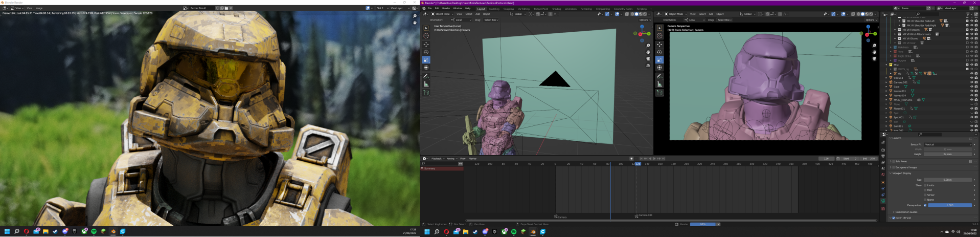Screen dimensions: 980x237
Task: Select the Cursor tool in User Perspective viewport
Action: coord(426,36)
